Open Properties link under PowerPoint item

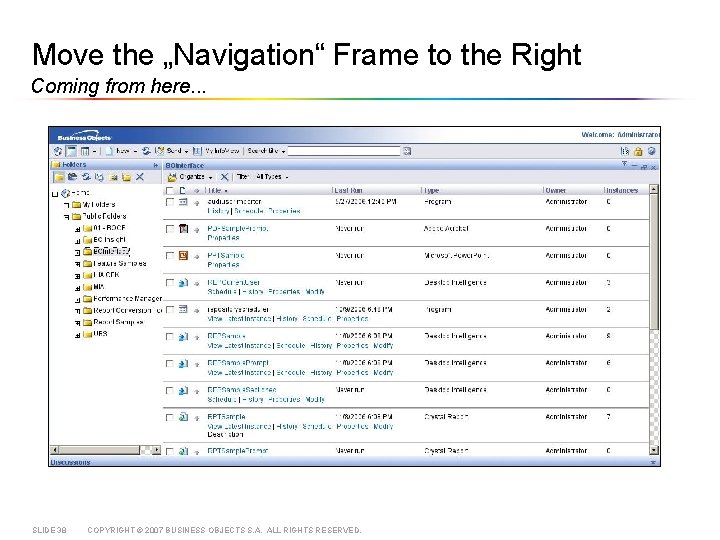point(223,265)
